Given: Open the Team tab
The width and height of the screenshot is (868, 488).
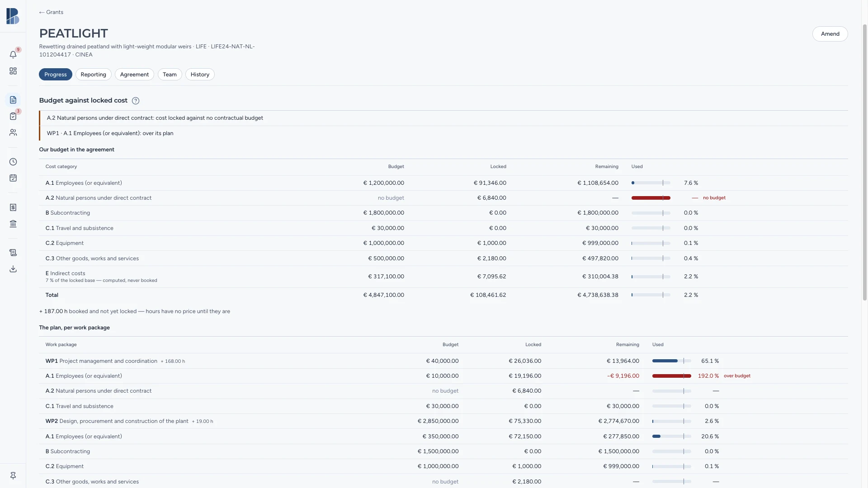Looking at the screenshot, I should [x=170, y=75].
